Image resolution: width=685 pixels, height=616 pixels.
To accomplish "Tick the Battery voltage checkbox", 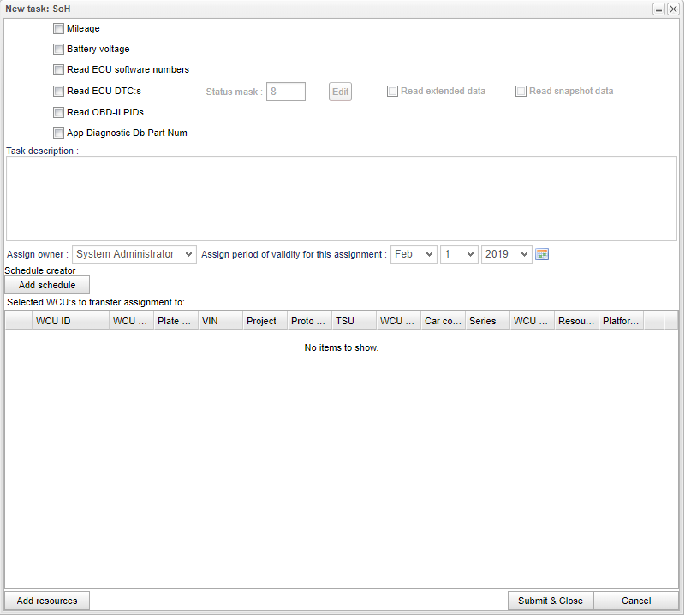I will 58,50.
